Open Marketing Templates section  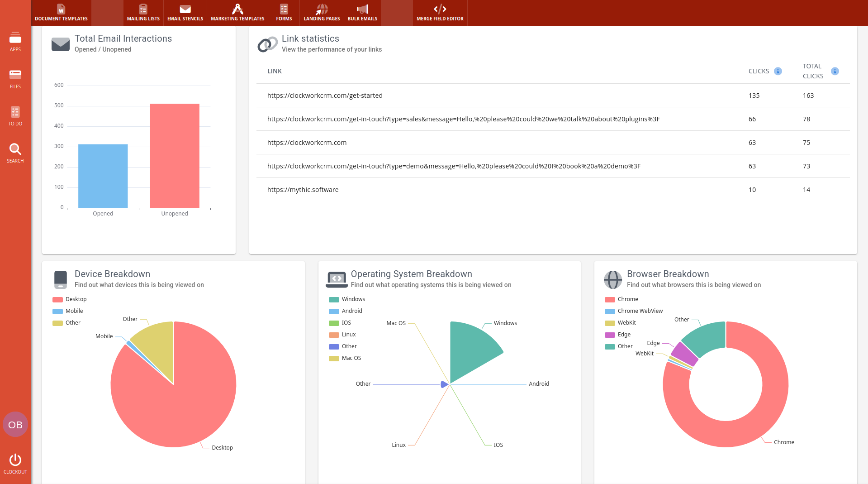(237, 13)
